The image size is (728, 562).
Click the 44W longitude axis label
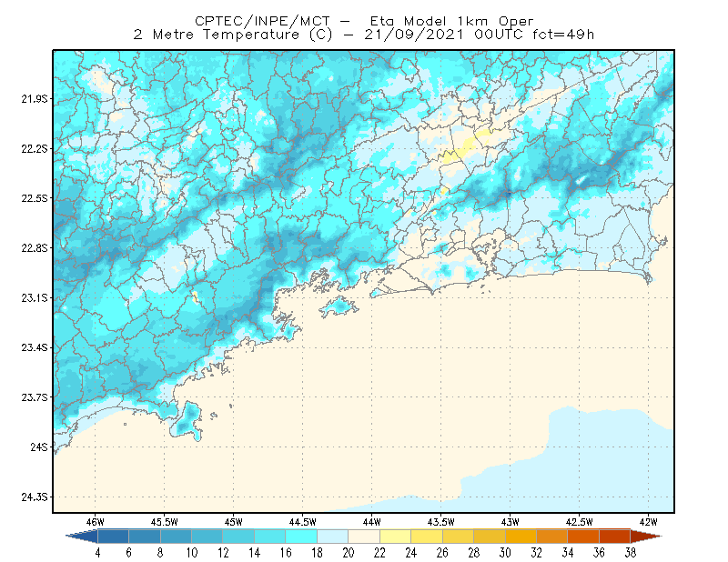[x=371, y=522]
